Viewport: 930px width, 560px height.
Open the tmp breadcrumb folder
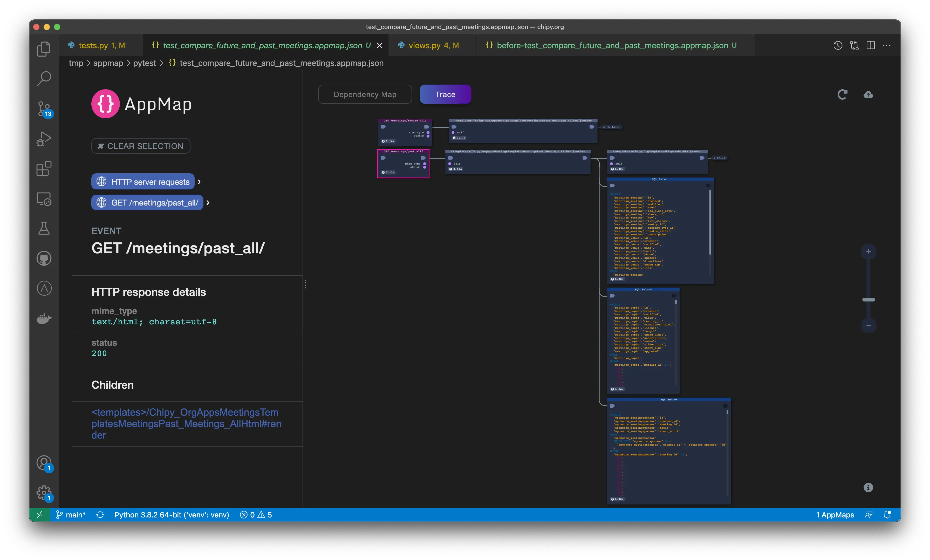tap(76, 63)
